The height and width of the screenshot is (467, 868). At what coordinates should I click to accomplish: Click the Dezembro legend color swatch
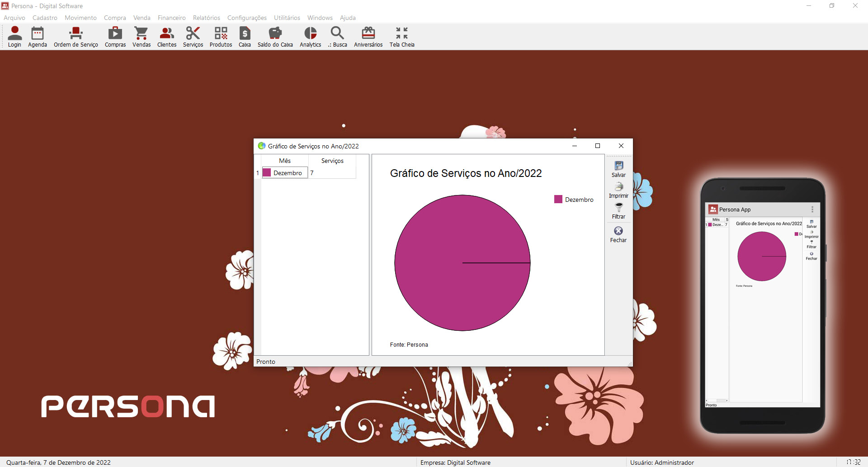[x=558, y=199]
